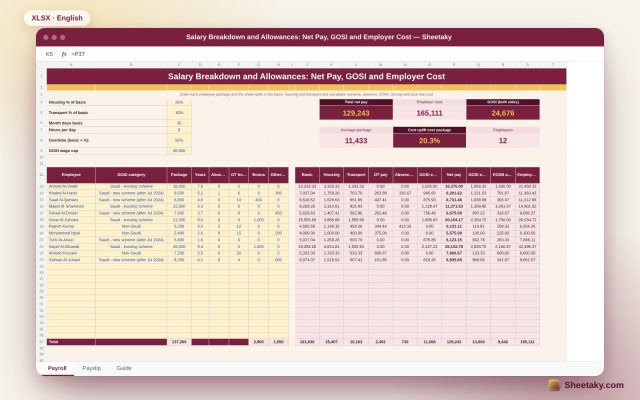Select the Transport percentage value 10%
The height and width of the screenshot is (400, 640).
(179, 113)
